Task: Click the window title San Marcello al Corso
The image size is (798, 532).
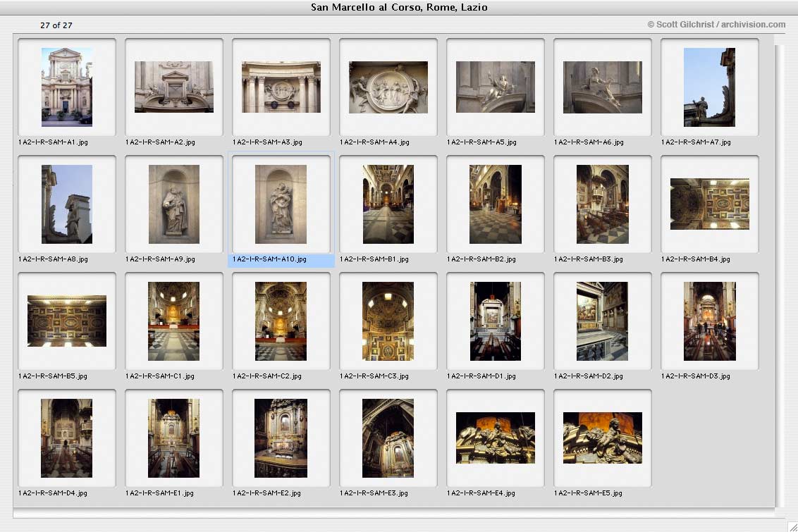Action: click(x=399, y=7)
